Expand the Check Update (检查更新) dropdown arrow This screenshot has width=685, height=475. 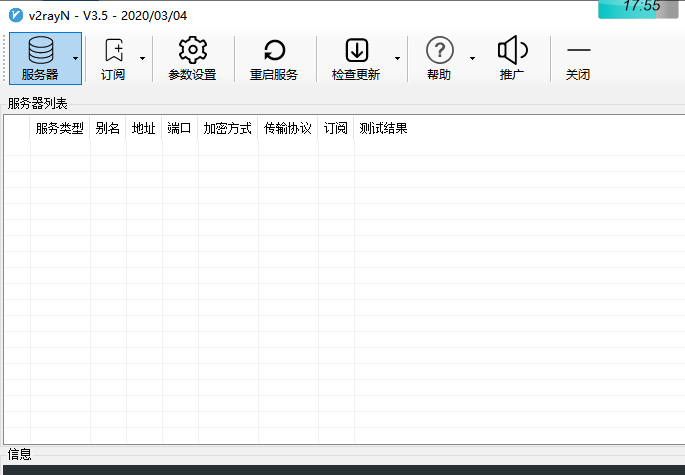[x=397, y=59]
